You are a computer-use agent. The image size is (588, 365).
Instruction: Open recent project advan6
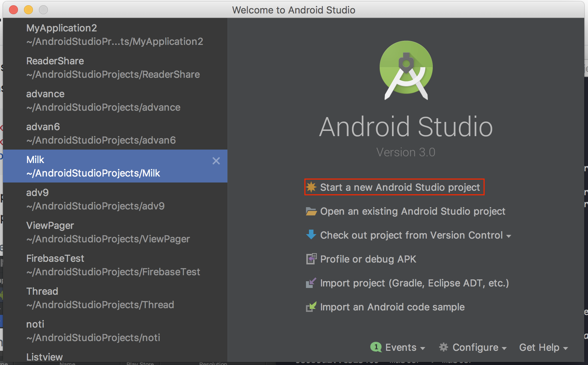pos(115,134)
